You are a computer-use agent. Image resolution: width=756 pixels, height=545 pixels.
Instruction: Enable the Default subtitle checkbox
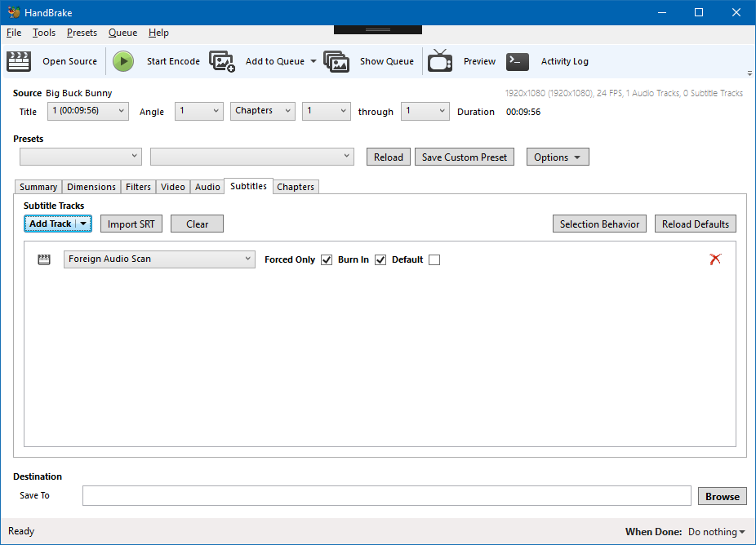(x=434, y=259)
